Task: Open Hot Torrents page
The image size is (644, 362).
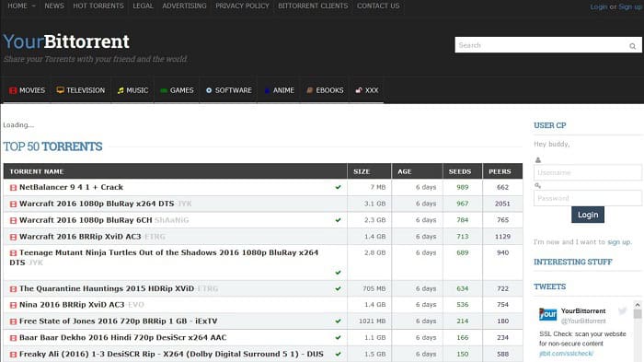Action: pyautogui.click(x=98, y=6)
